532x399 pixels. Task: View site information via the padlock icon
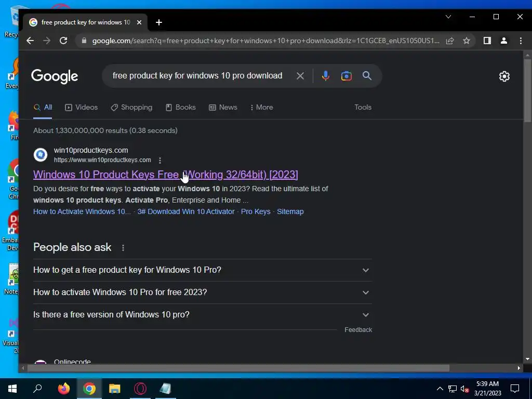point(84,41)
